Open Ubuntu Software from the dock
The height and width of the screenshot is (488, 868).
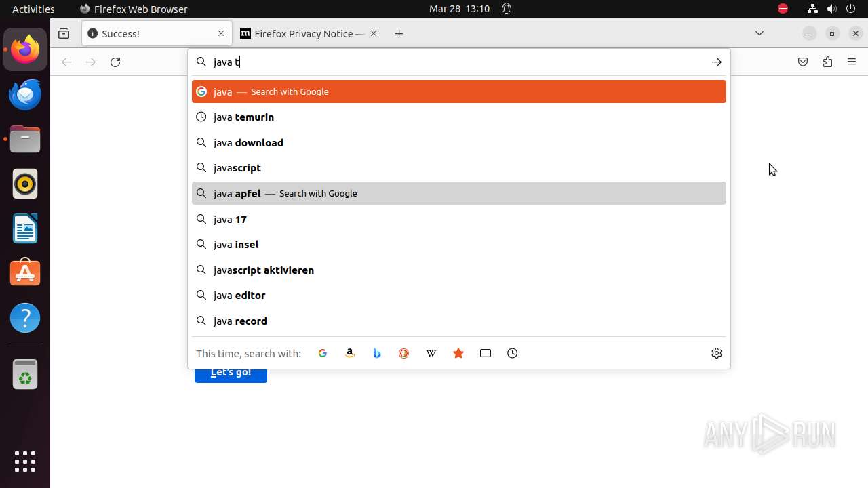pyautogui.click(x=25, y=273)
